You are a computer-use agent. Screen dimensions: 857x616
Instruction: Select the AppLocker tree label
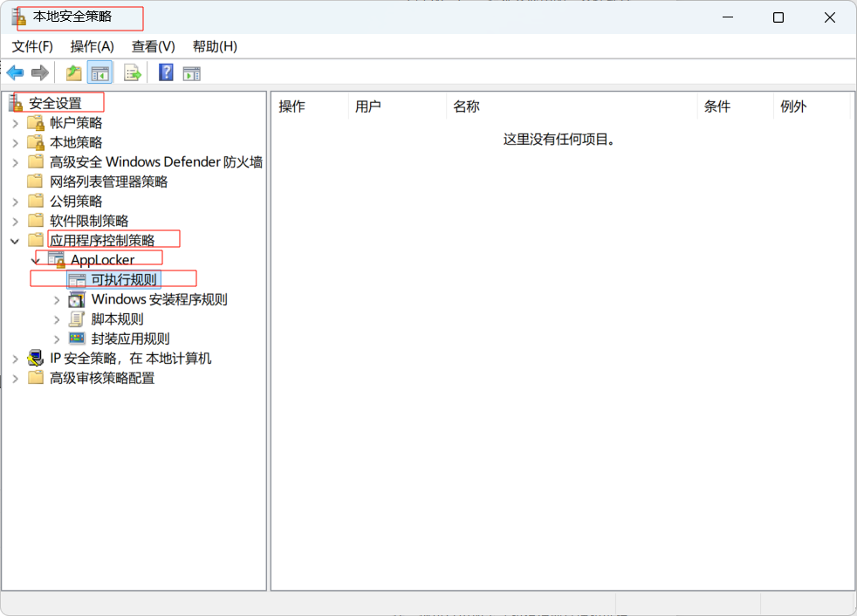(103, 260)
